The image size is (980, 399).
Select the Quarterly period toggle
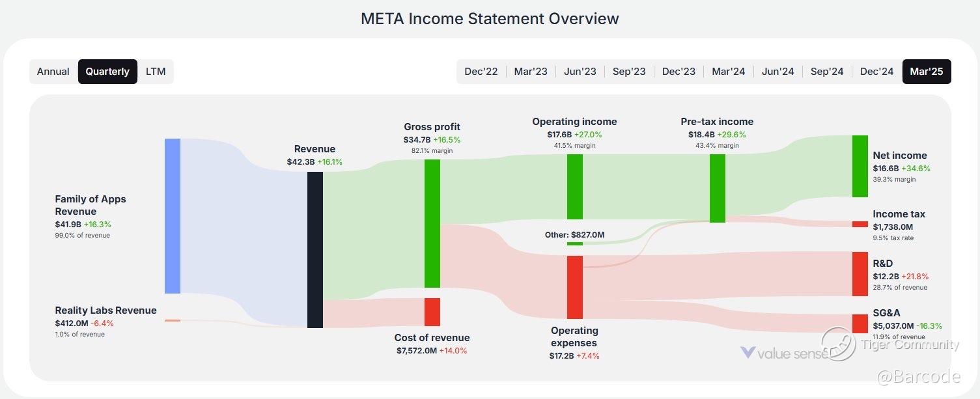point(107,72)
